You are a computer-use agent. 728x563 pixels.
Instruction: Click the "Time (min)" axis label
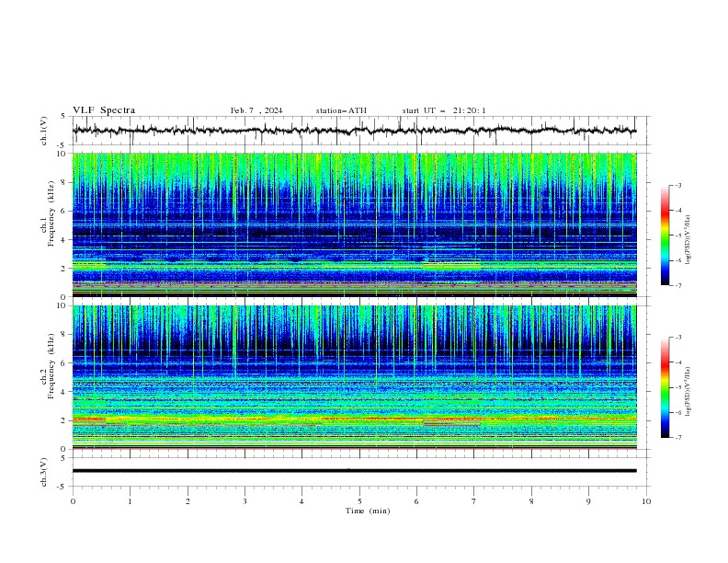pos(368,511)
